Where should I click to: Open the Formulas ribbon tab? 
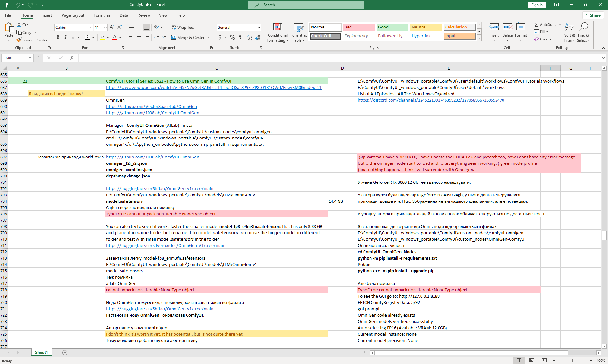tap(102, 15)
